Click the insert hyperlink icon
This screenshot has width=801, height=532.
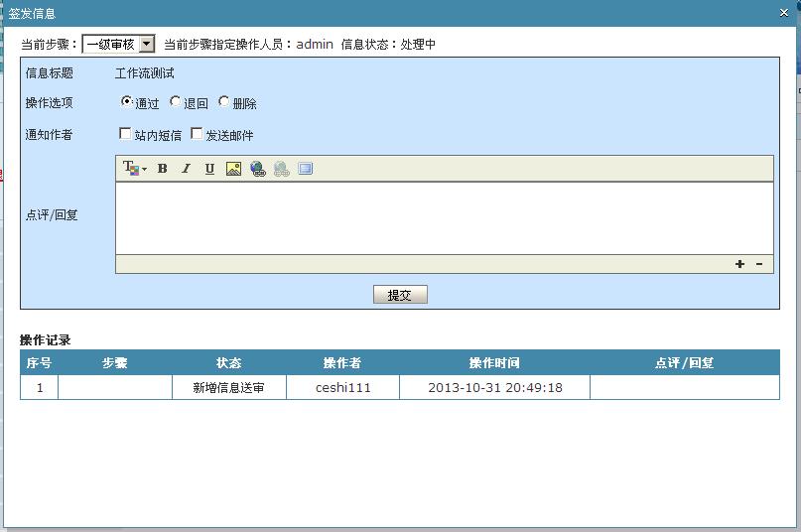click(x=258, y=169)
